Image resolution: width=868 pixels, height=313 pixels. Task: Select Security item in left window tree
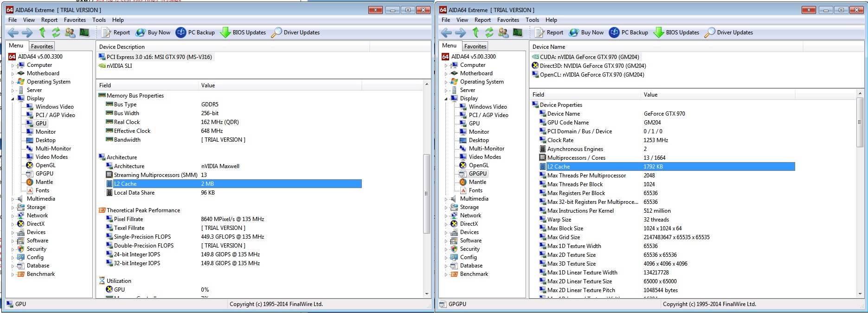[x=36, y=249]
